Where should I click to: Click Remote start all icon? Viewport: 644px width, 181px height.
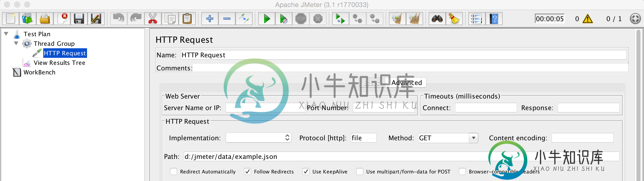(341, 19)
